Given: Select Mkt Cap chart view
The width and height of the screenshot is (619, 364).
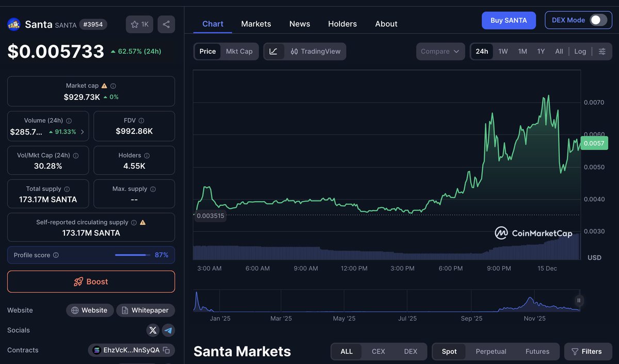Looking at the screenshot, I should (239, 51).
